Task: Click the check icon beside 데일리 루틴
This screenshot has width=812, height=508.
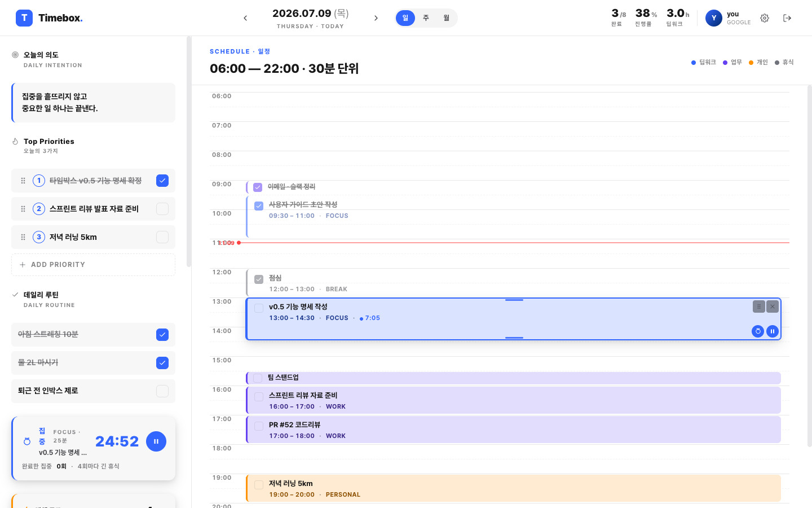Action: click(15, 295)
